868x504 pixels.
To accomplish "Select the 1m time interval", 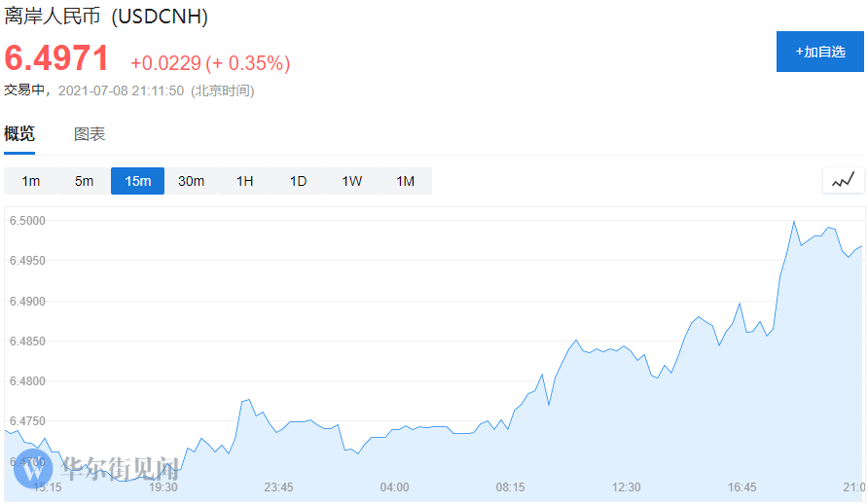I will click(31, 181).
